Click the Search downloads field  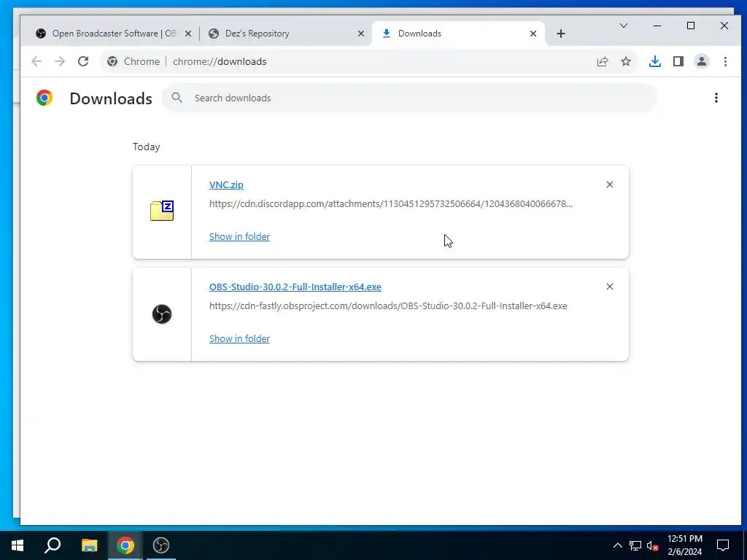(x=410, y=98)
